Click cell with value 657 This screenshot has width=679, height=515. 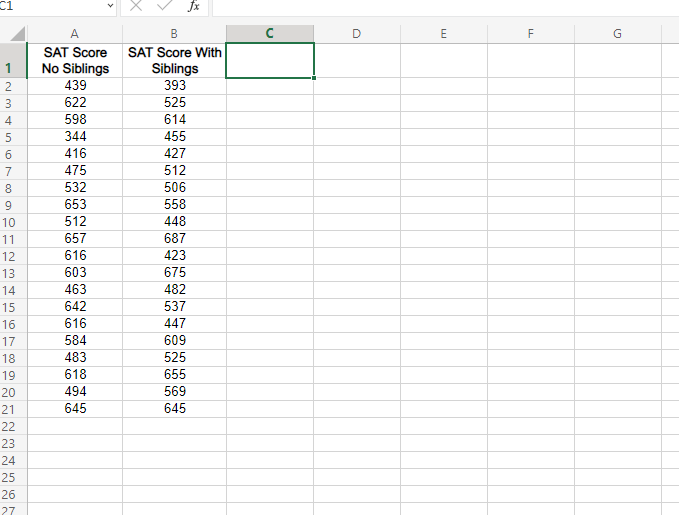pos(75,239)
